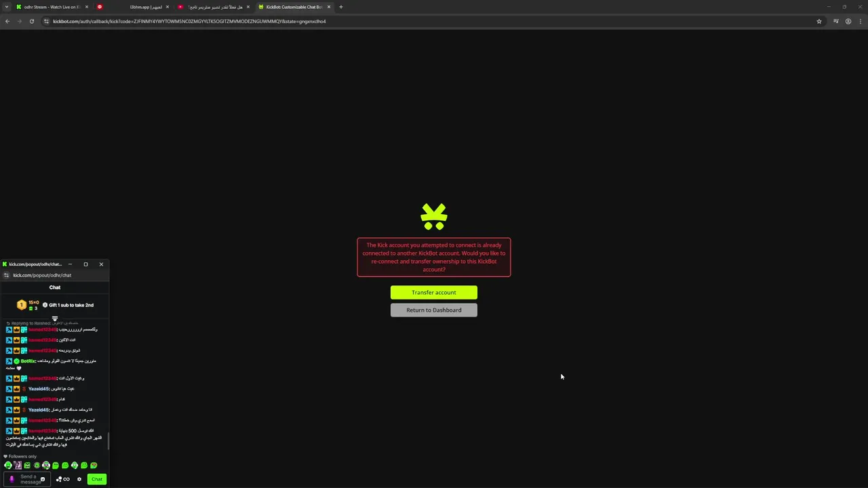Open the media controls toolbar icon
The image size is (868, 488).
[836, 21]
